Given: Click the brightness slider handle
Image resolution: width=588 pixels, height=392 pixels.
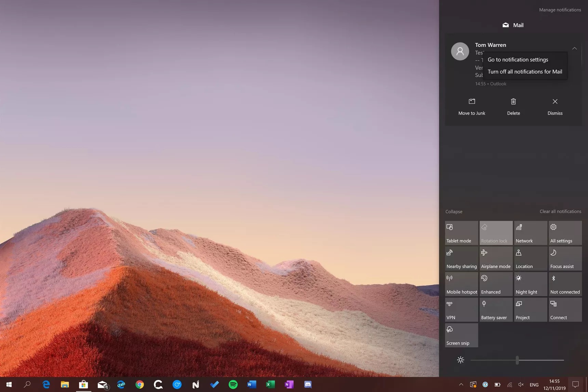Looking at the screenshot, I should tap(517, 360).
